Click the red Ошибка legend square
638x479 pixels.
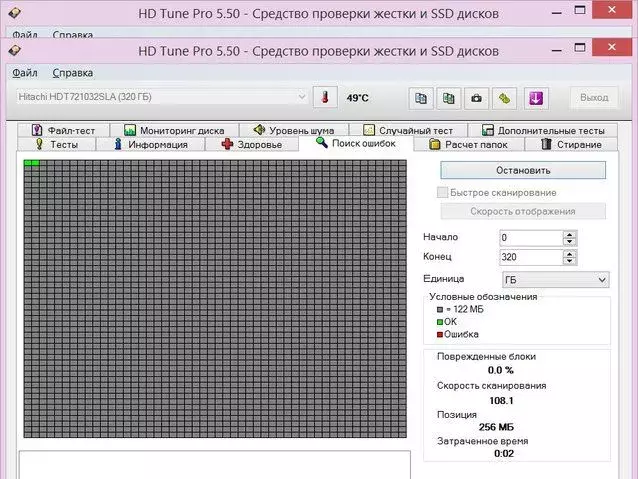click(x=440, y=335)
